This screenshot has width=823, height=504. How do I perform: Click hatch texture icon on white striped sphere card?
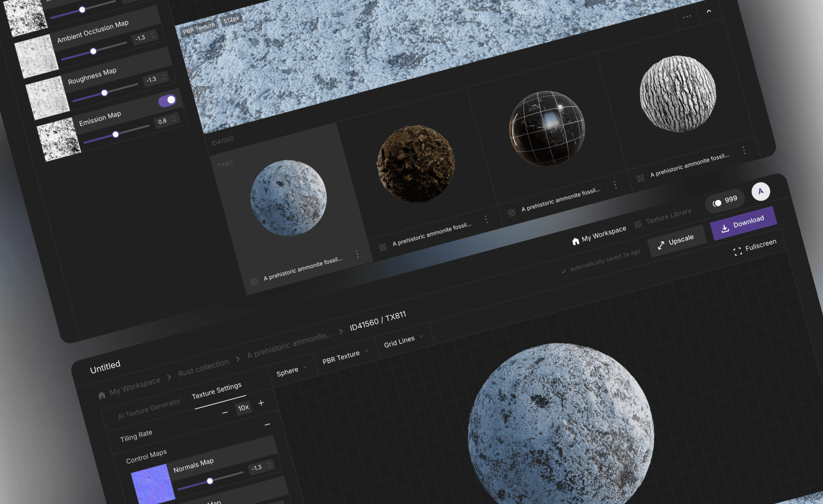[x=641, y=178]
